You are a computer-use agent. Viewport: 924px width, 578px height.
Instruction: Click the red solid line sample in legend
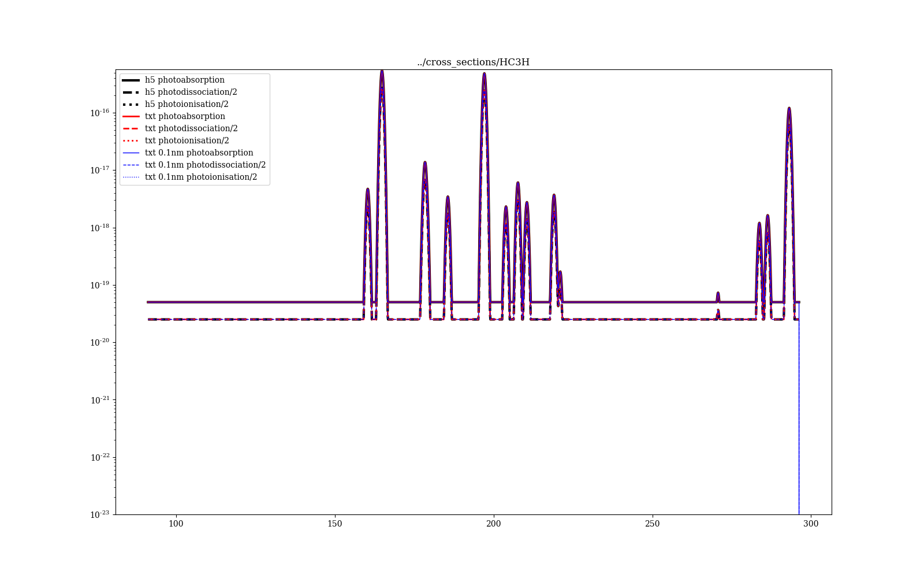point(131,116)
